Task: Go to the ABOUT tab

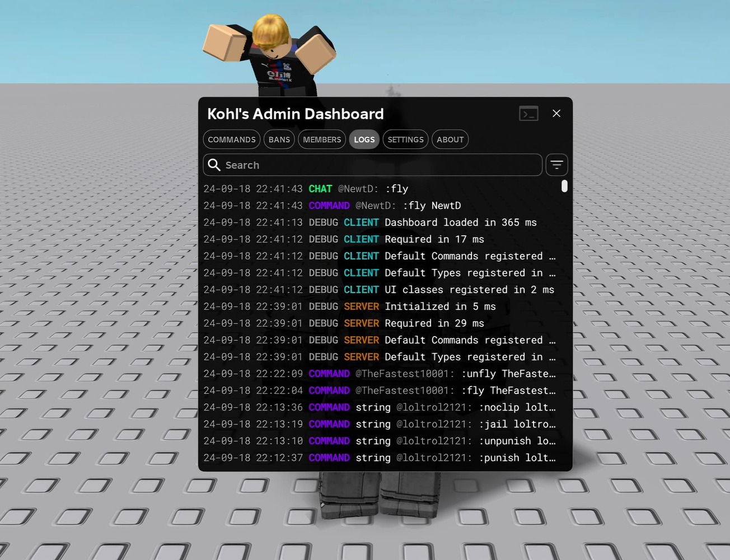Action: 450,139
